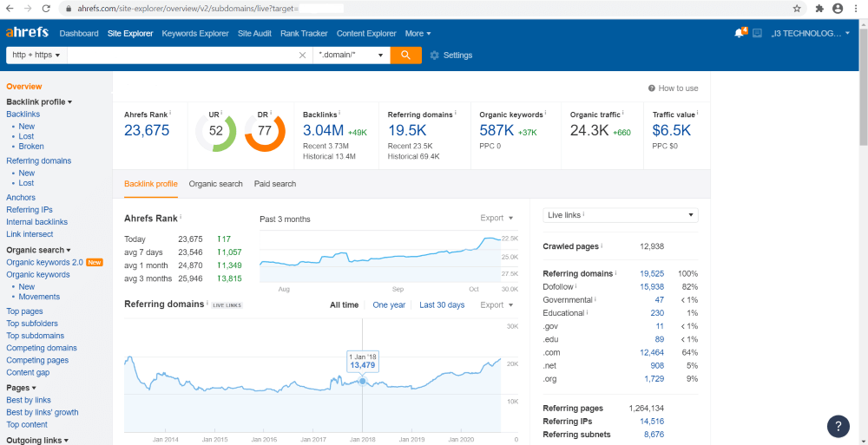This screenshot has height=445, width=868.
Task: Expand the More menu in navbar
Action: (418, 34)
